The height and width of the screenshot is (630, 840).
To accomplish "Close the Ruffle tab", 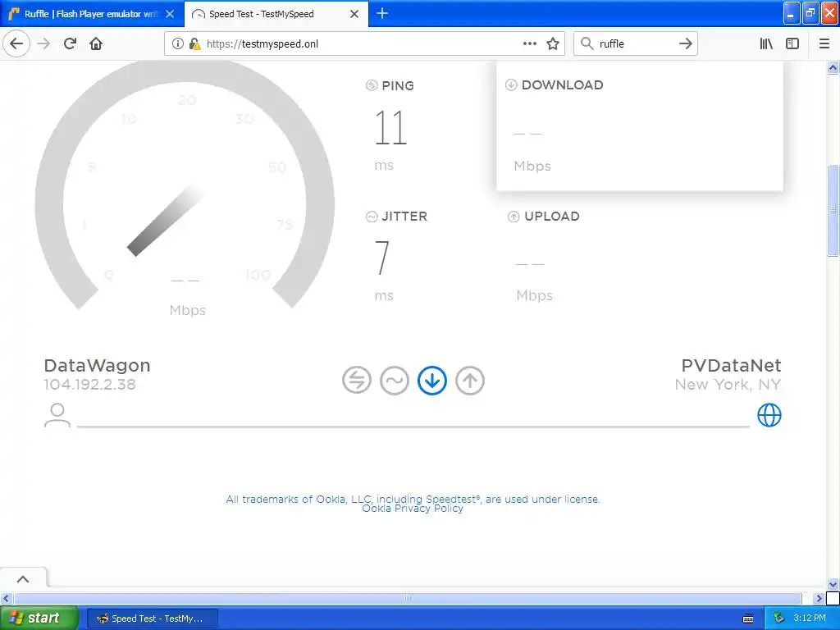I will pyautogui.click(x=170, y=14).
